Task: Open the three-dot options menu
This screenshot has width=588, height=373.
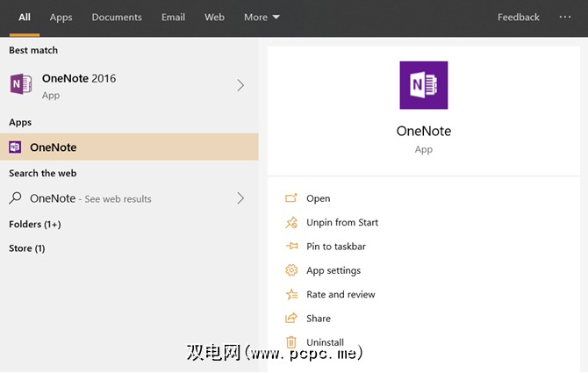Action: click(x=564, y=18)
